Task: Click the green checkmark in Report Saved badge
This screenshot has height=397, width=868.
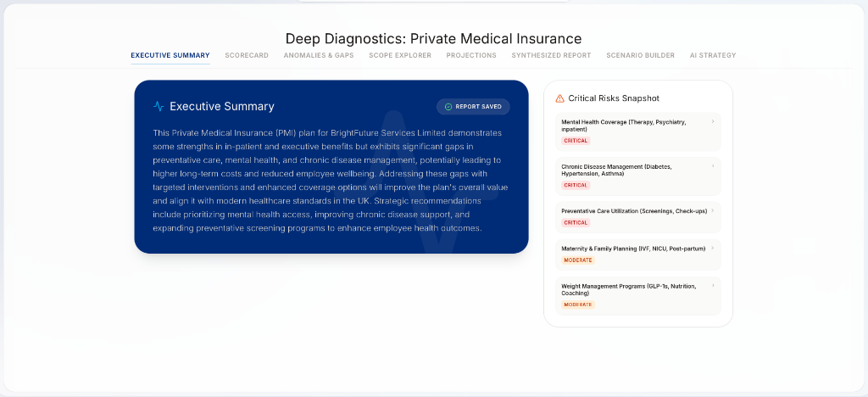Action: pyautogui.click(x=448, y=107)
